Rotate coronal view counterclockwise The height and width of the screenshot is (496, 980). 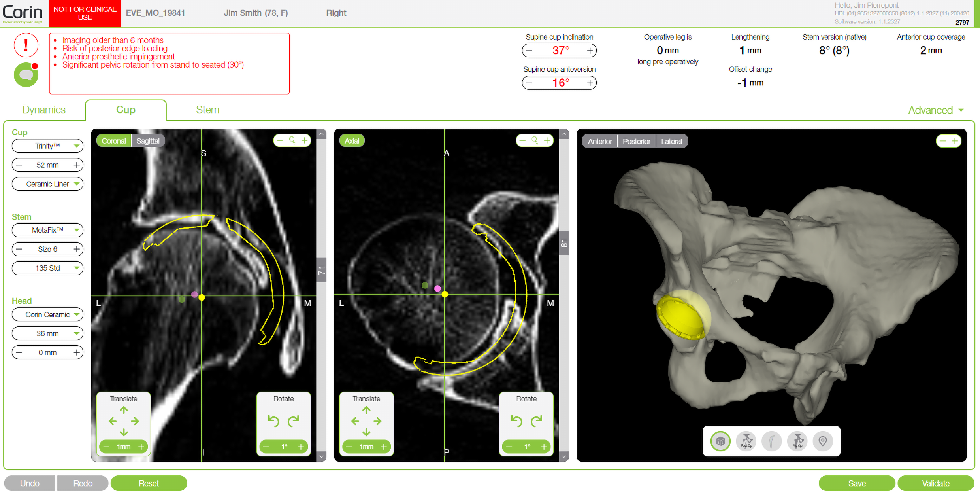[273, 421]
